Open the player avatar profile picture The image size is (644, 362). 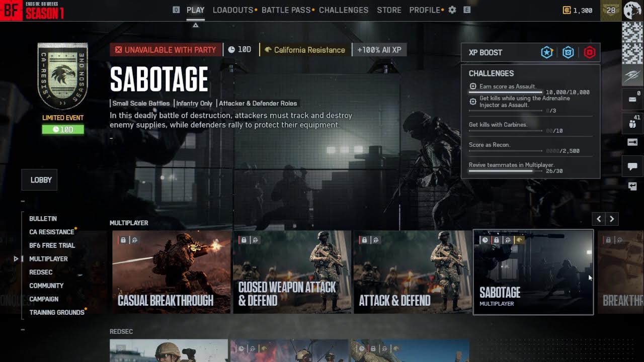(633, 11)
